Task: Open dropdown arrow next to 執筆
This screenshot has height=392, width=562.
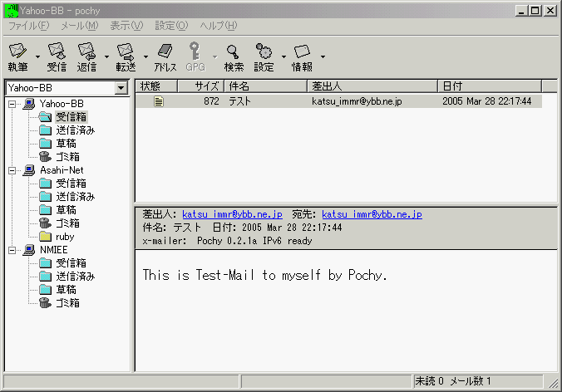Action: pos(37,56)
